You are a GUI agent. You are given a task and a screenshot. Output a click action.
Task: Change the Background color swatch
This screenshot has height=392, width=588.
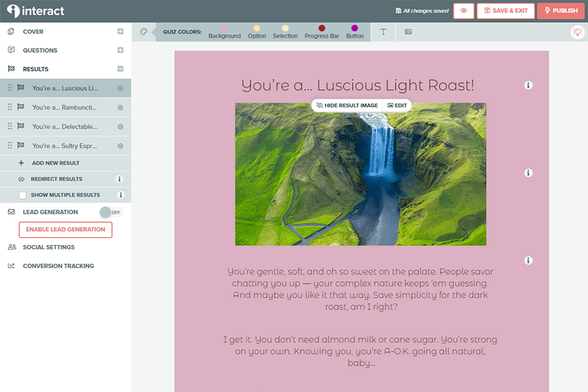coord(224,28)
